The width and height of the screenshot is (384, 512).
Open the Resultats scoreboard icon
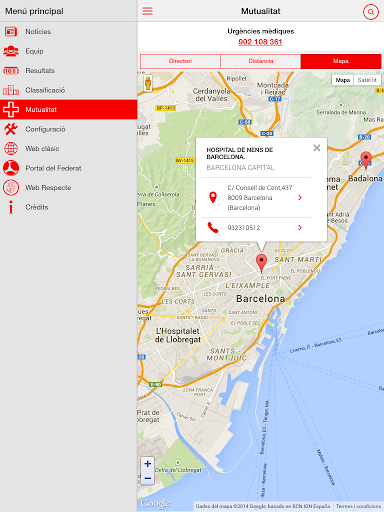(11, 71)
